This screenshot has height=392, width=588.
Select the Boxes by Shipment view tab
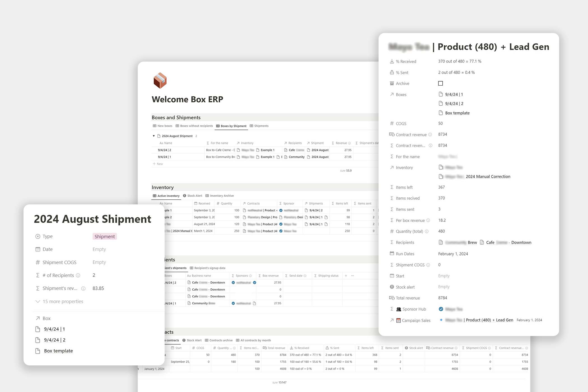pyautogui.click(x=231, y=126)
